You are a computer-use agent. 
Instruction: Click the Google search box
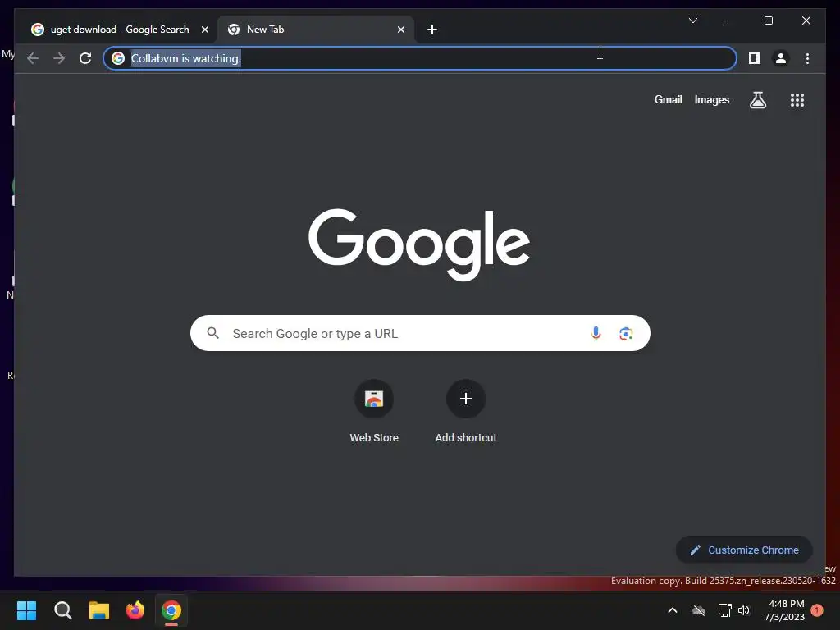point(420,333)
